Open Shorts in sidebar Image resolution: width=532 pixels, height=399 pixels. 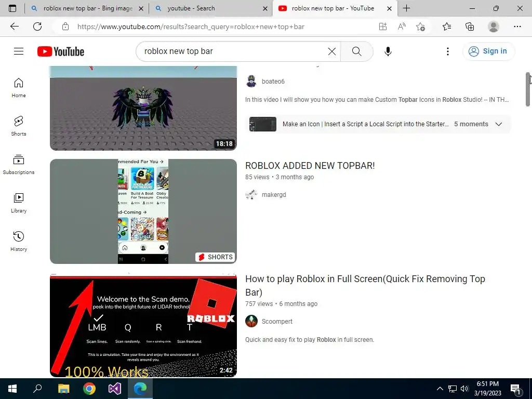(19, 126)
